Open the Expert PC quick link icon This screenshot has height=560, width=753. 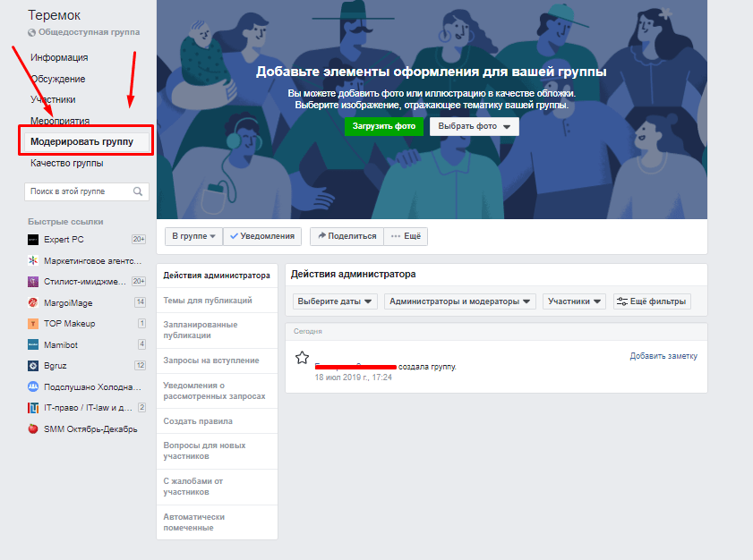point(33,240)
